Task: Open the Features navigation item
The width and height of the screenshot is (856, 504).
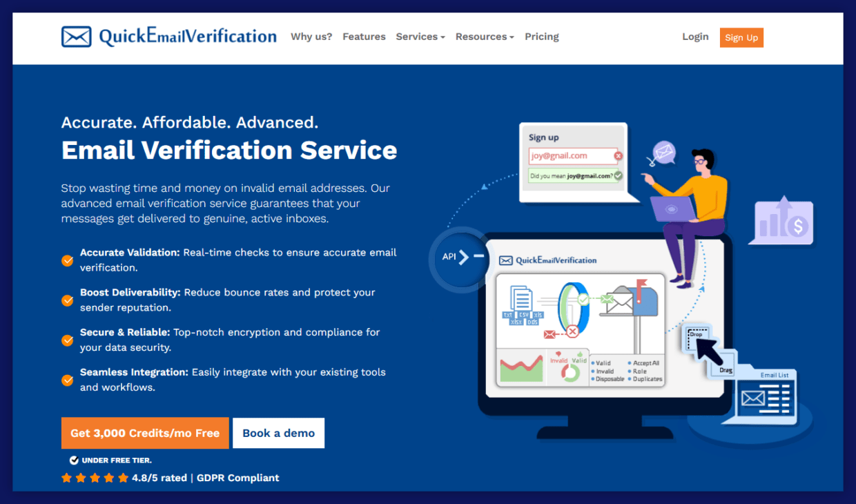Action: pyautogui.click(x=364, y=37)
